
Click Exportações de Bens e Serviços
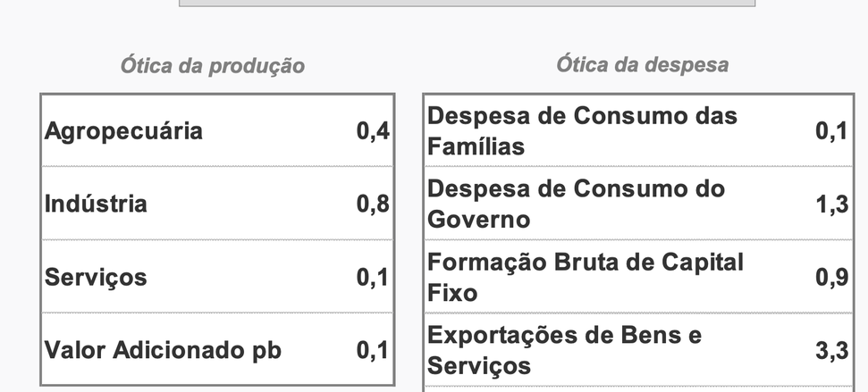(x=564, y=350)
